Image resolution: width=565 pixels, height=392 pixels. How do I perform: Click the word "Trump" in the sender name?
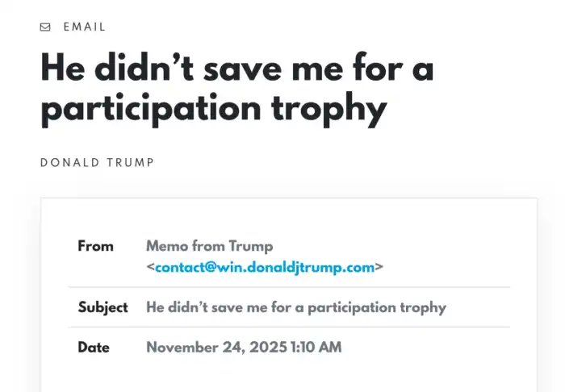pos(251,246)
